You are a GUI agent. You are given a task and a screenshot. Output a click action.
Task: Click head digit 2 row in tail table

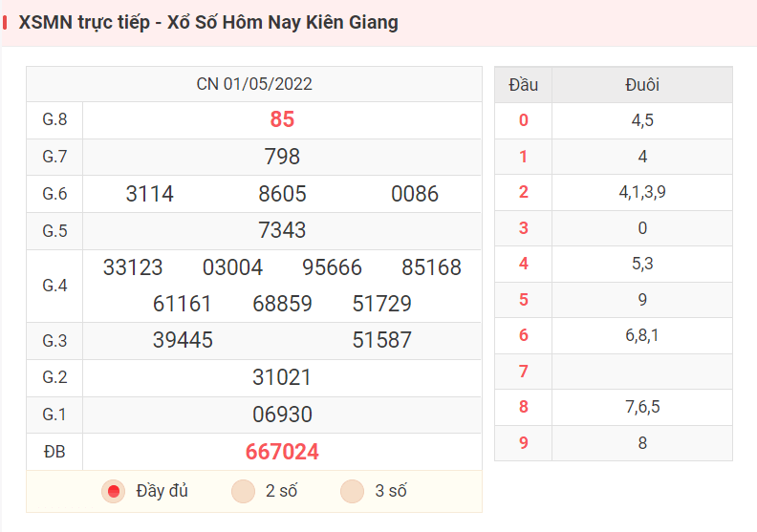click(x=614, y=192)
